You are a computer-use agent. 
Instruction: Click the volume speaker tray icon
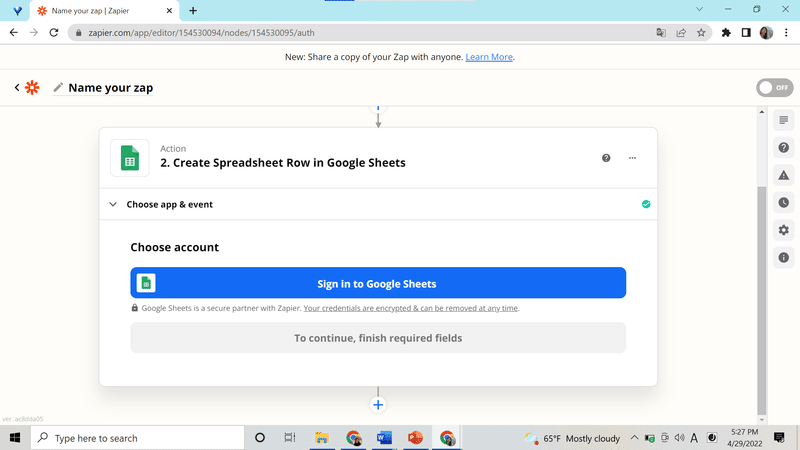point(679,438)
